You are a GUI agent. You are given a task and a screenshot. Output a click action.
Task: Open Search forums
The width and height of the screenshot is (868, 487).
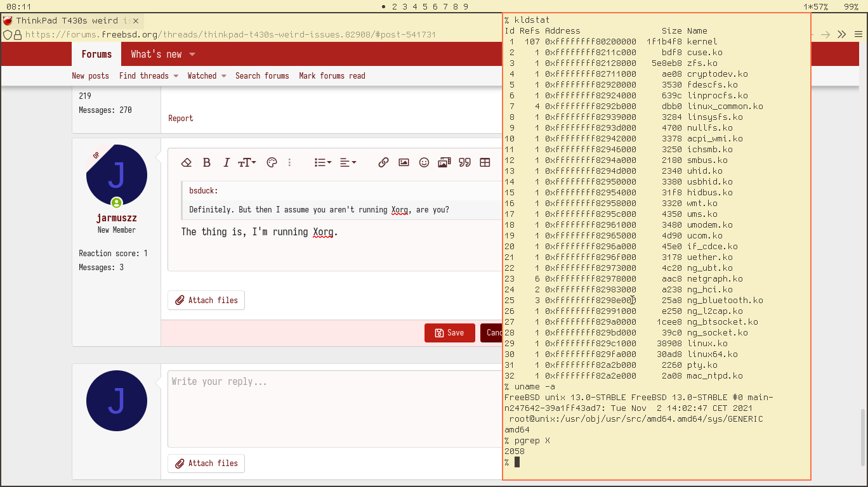coord(262,76)
